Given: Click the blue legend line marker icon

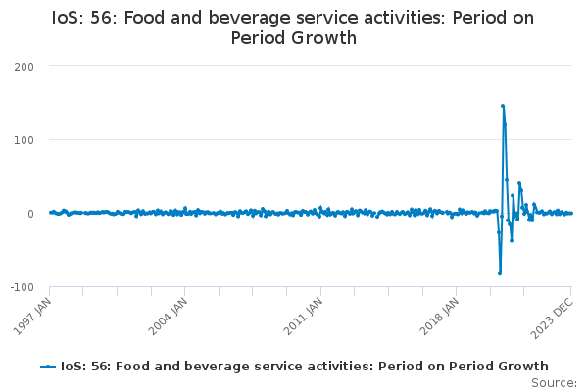Looking at the screenshot, I should [48, 367].
